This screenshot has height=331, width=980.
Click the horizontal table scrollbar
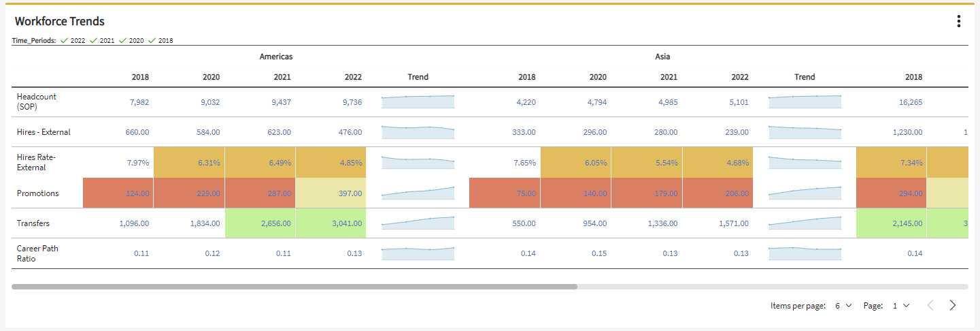click(x=294, y=287)
